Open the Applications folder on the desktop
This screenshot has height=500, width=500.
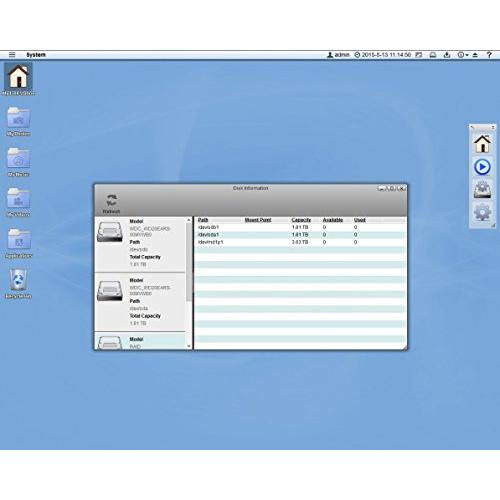(19, 243)
